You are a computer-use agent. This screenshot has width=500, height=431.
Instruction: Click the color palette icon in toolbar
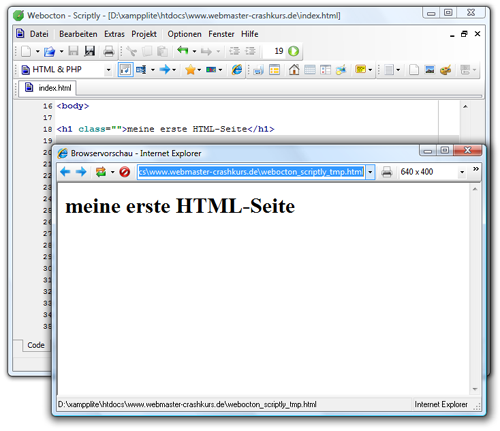(x=445, y=70)
